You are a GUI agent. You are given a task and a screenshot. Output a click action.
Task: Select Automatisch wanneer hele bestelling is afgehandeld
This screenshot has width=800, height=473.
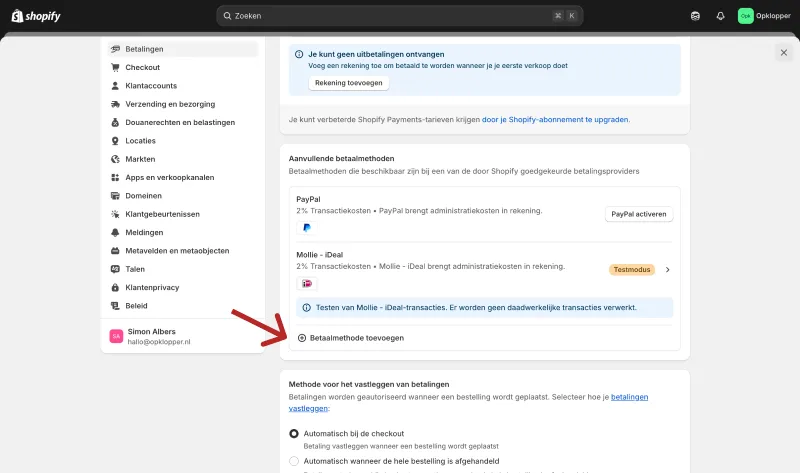coord(294,461)
